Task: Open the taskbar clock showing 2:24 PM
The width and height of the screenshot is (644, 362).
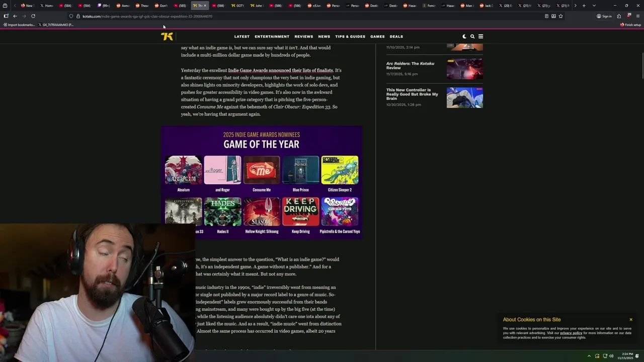Action: (x=626, y=356)
